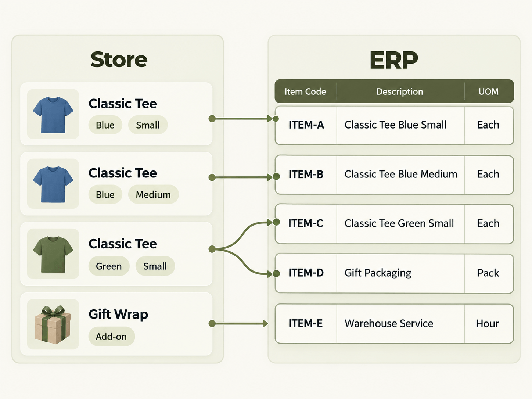Select the Classic Tee Blue Medium description

(x=401, y=174)
